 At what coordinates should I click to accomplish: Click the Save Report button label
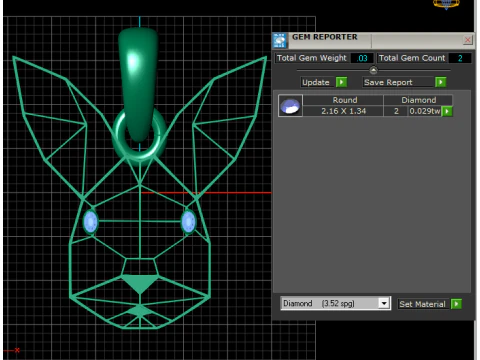tap(388, 82)
